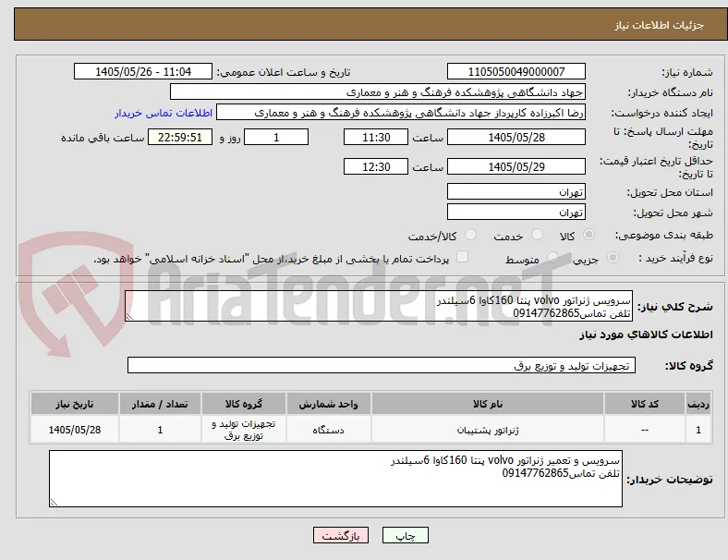
Task: Select the خدمت radio button
Action: point(537,235)
